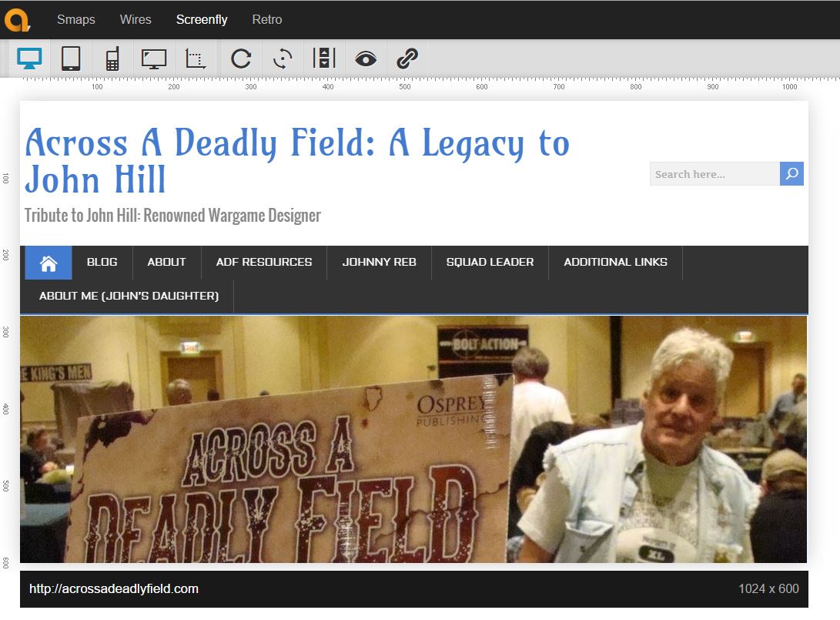Open the Wires tab
The image size is (840, 620).
pyautogui.click(x=136, y=20)
